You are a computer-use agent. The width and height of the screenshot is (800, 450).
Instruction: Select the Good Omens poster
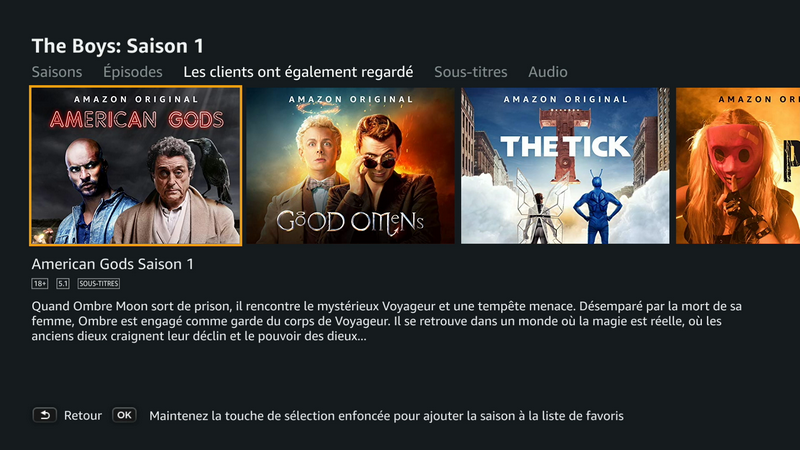point(350,166)
